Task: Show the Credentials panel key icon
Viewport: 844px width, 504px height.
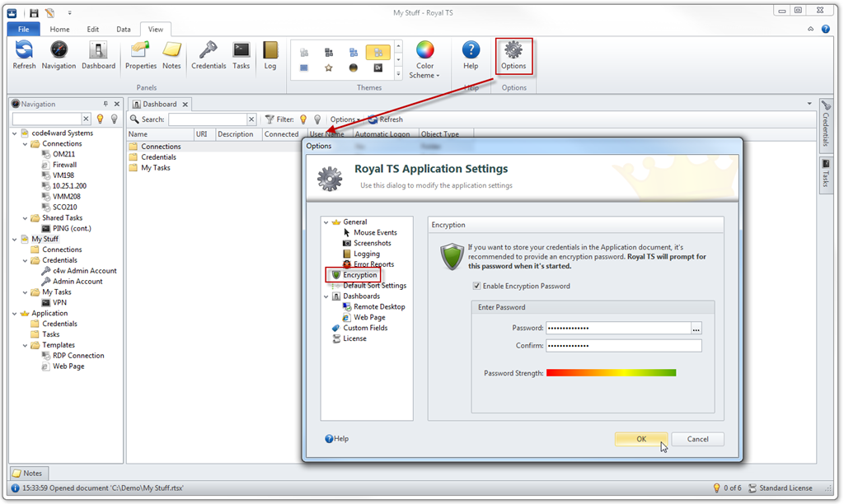Action: click(x=209, y=55)
